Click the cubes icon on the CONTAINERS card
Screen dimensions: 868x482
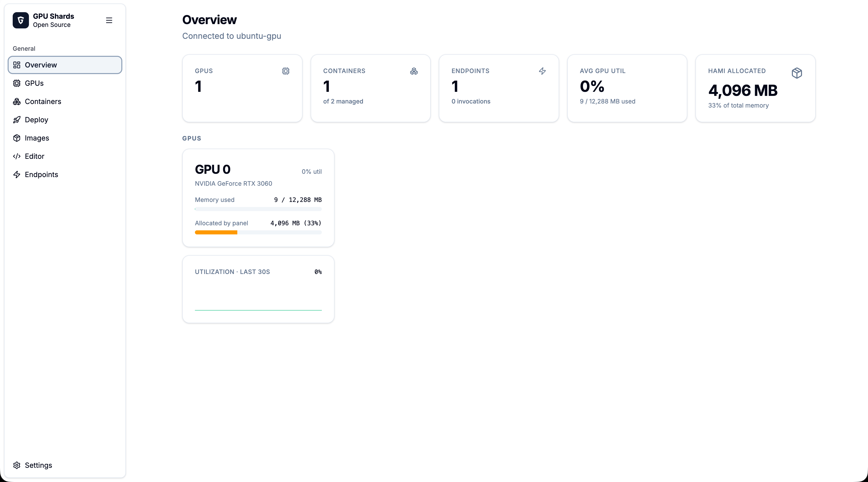[x=414, y=71]
